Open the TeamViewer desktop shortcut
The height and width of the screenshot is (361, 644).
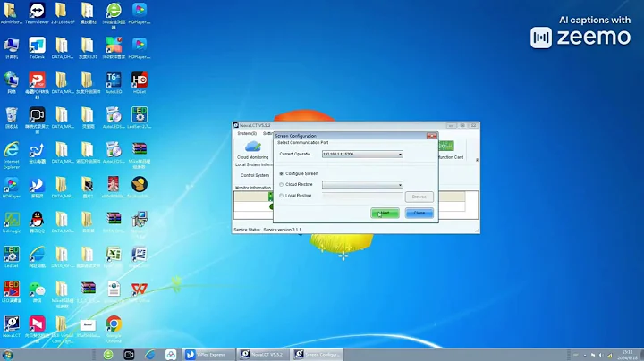point(37,13)
